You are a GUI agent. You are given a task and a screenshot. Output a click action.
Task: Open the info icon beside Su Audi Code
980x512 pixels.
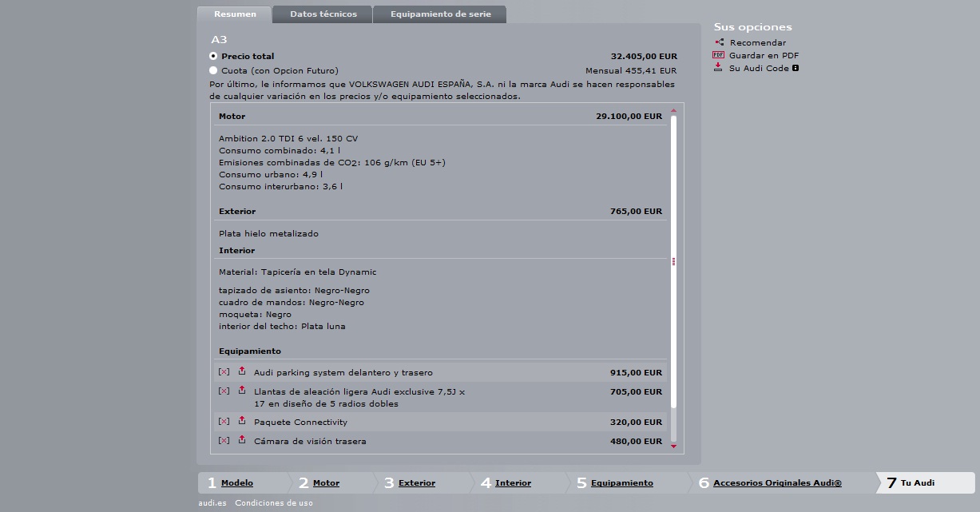796,68
